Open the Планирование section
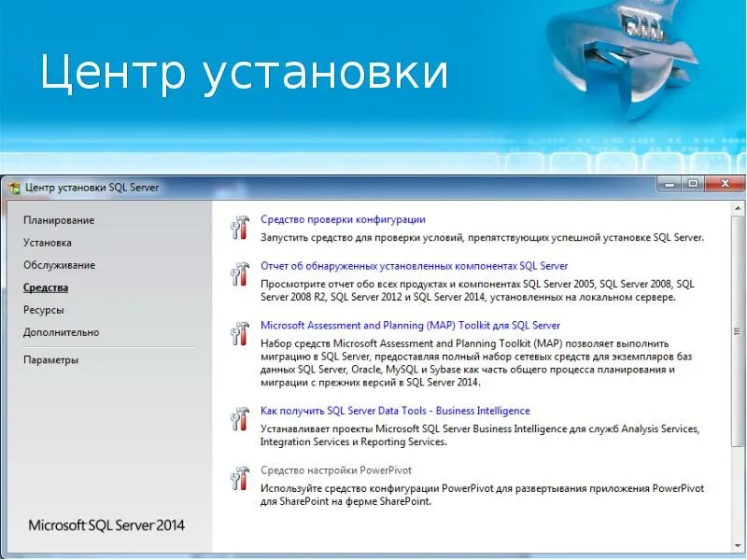Image resolution: width=747 pixels, height=560 pixels. point(59,220)
